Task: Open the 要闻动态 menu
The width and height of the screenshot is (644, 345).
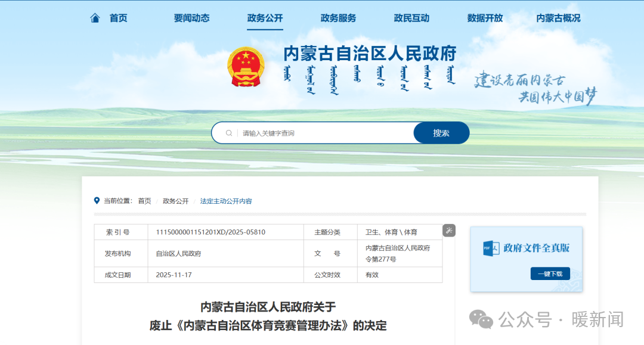Action: [191, 18]
